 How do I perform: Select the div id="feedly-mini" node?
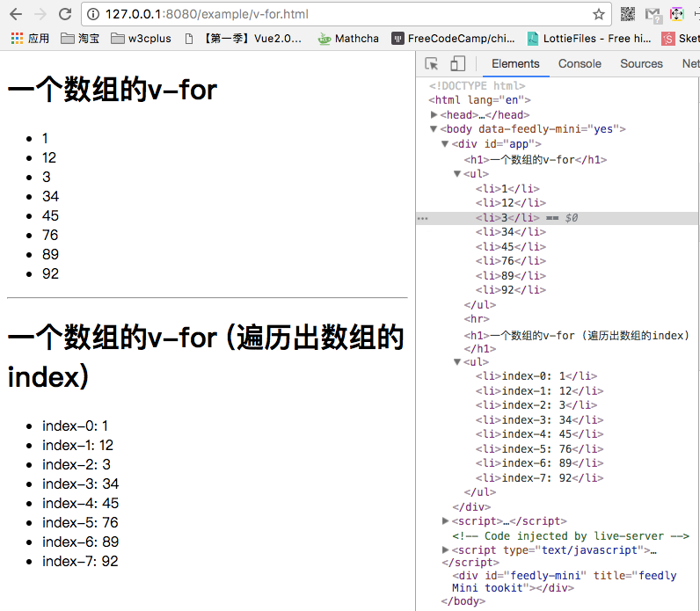tap(565, 581)
